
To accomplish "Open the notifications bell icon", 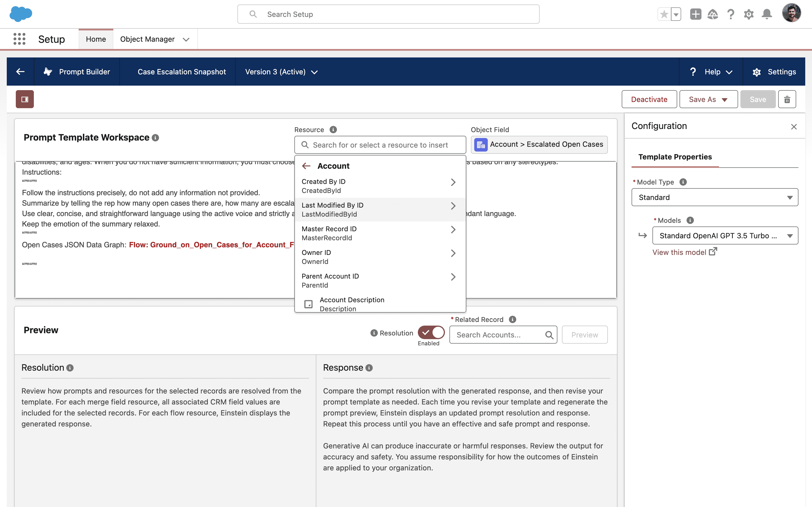I will [x=767, y=14].
